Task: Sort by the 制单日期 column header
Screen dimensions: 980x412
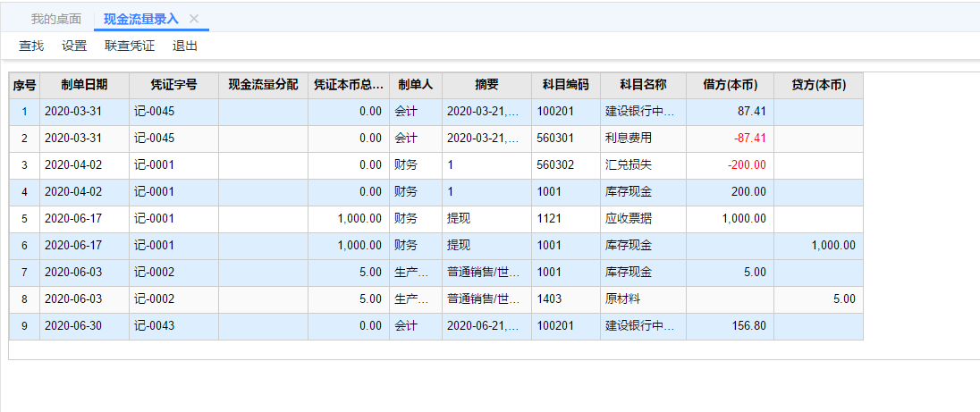Action: click(x=84, y=86)
